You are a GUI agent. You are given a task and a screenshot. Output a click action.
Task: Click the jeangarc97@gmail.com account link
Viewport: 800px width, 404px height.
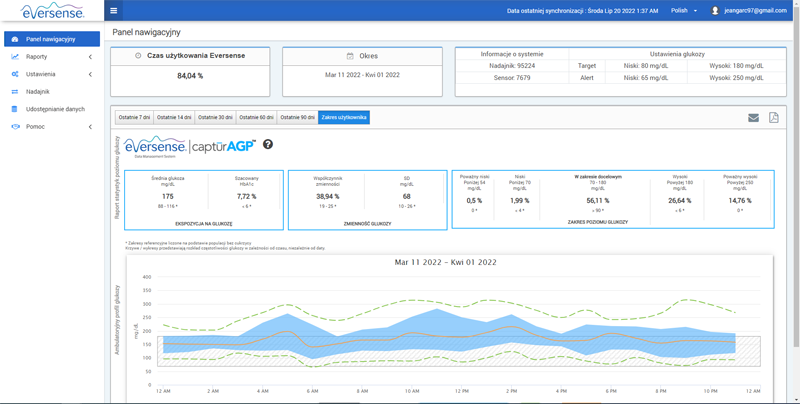[x=755, y=10]
